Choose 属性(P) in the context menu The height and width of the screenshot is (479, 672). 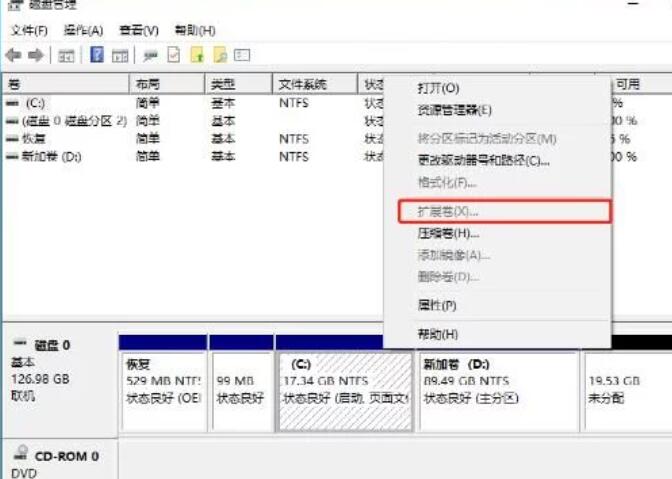(x=436, y=304)
